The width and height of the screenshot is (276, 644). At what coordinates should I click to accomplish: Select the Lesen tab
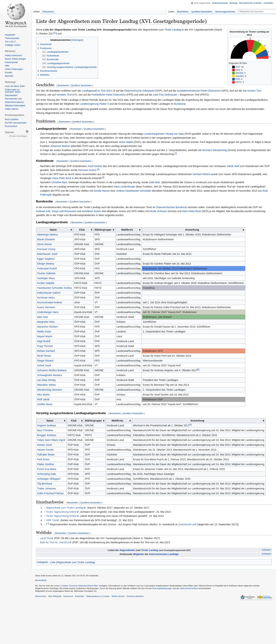point(171,11)
